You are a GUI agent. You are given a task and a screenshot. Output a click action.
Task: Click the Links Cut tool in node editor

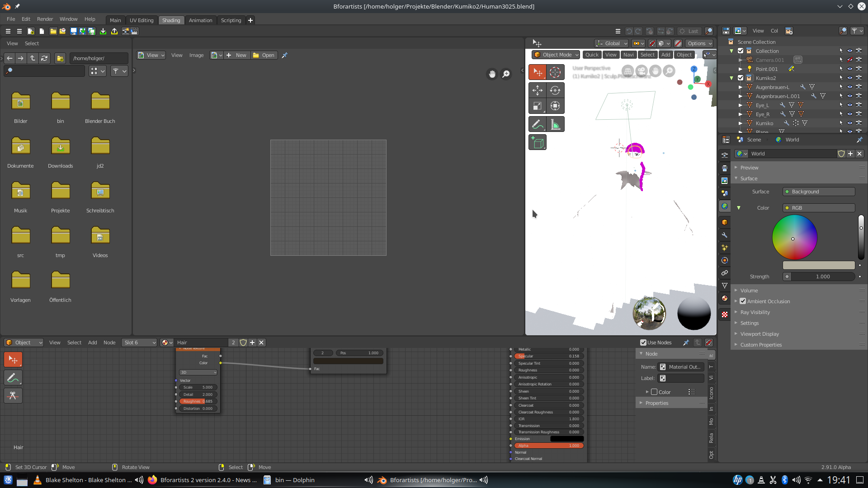[x=13, y=396]
